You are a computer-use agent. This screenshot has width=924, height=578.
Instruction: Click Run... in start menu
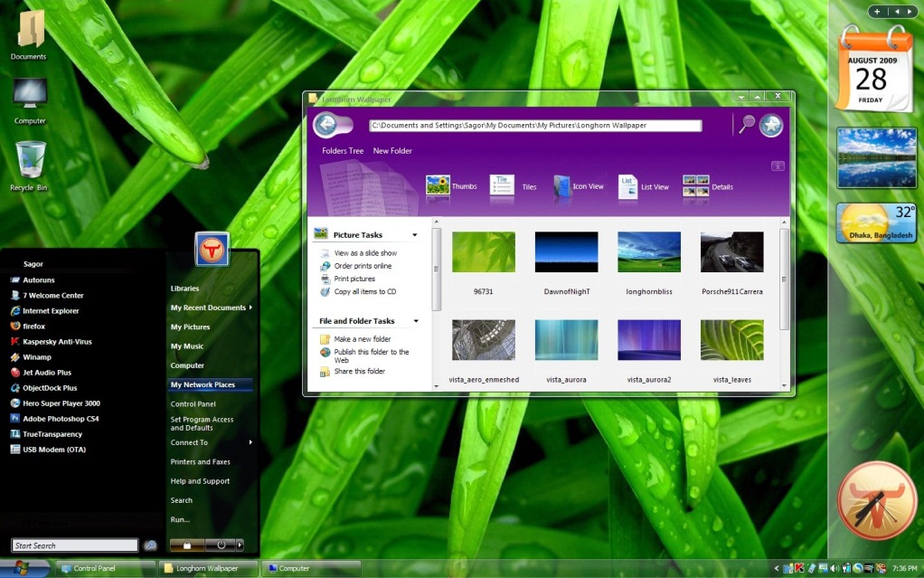point(180,519)
